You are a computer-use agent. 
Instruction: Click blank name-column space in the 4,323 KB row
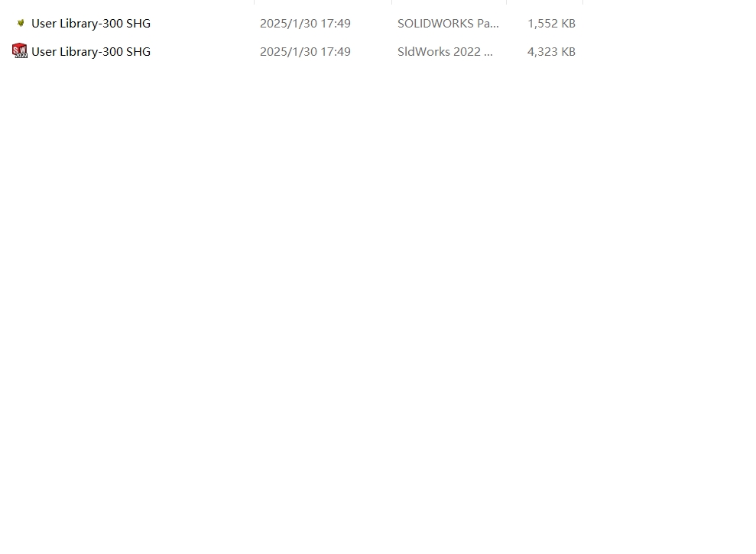(x=203, y=52)
